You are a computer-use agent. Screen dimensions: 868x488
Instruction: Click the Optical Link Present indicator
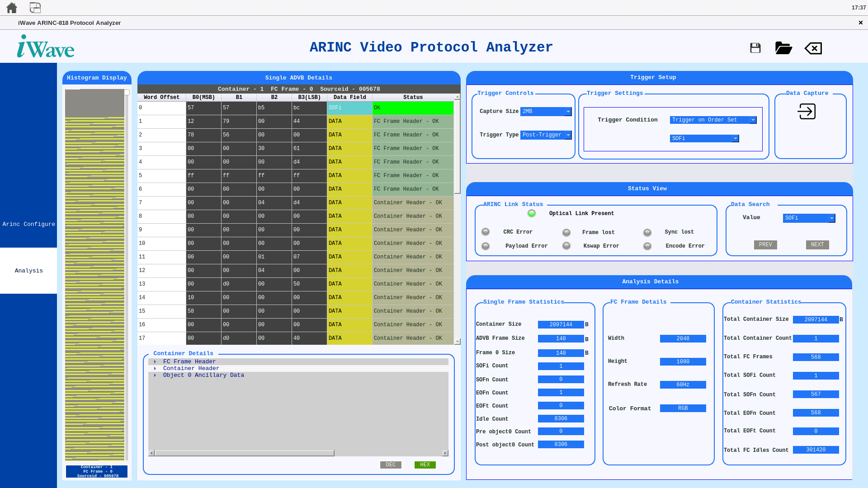532,213
